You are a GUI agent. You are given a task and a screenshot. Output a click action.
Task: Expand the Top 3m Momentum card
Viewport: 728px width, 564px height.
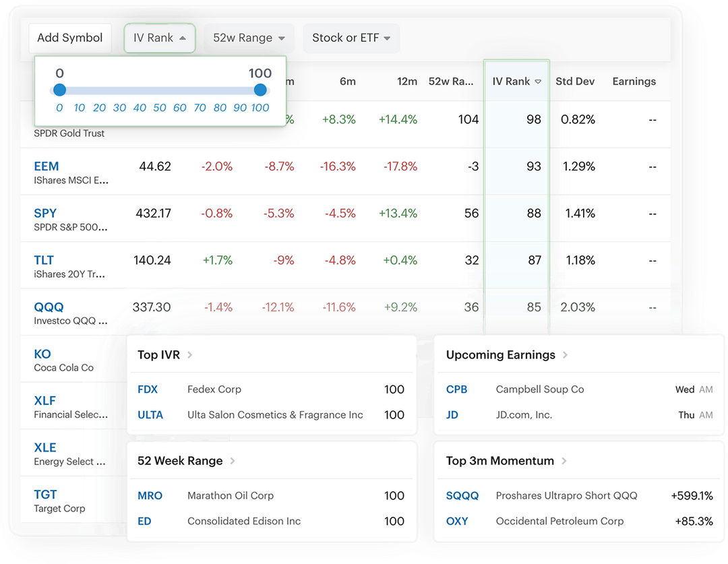pos(564,461)
